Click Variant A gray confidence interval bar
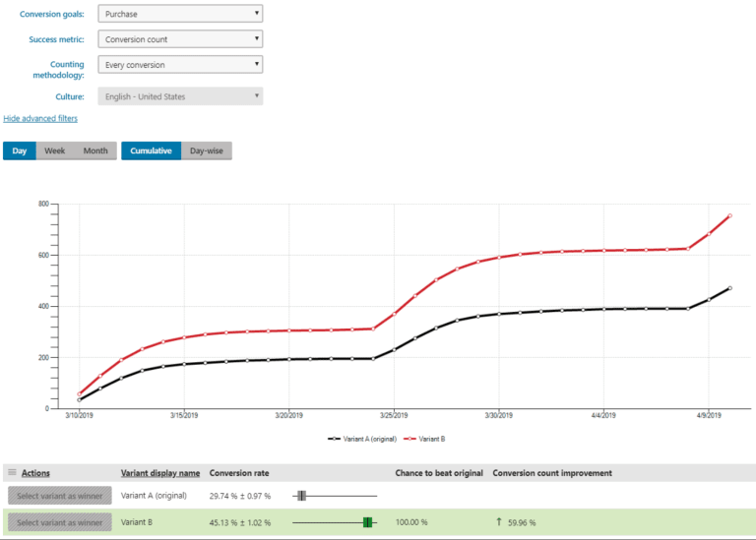Viewport: 756px width, 540px height. click(301, 496)
